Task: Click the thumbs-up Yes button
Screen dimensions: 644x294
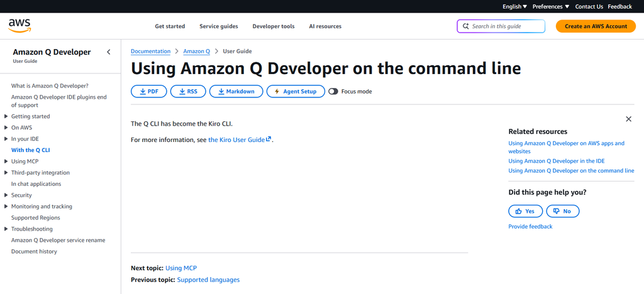Action: tap(525, 211)
